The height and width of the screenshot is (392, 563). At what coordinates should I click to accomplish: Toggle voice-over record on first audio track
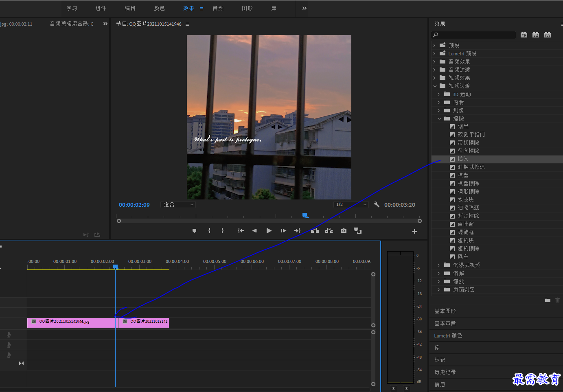click(x=9, y=335)
